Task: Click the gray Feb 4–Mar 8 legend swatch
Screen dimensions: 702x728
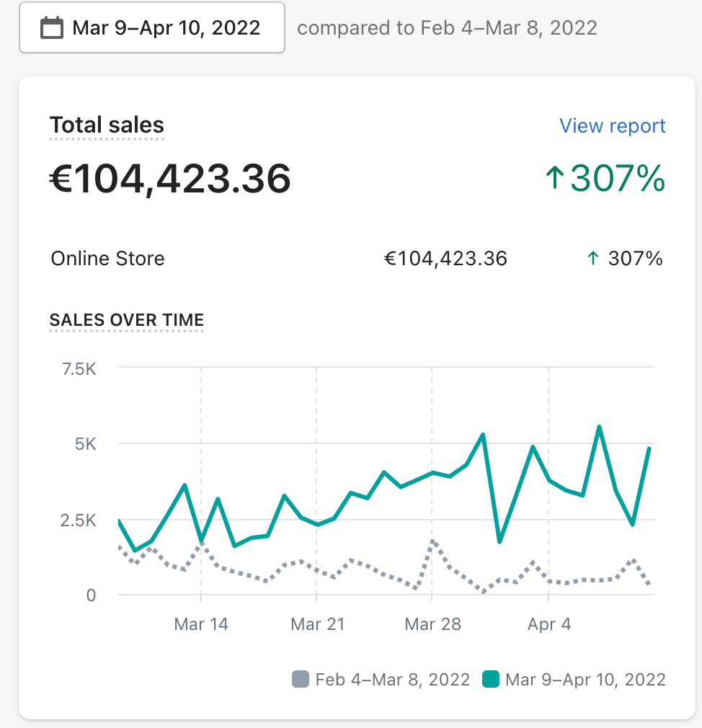Action: click(x=300, y=679)
